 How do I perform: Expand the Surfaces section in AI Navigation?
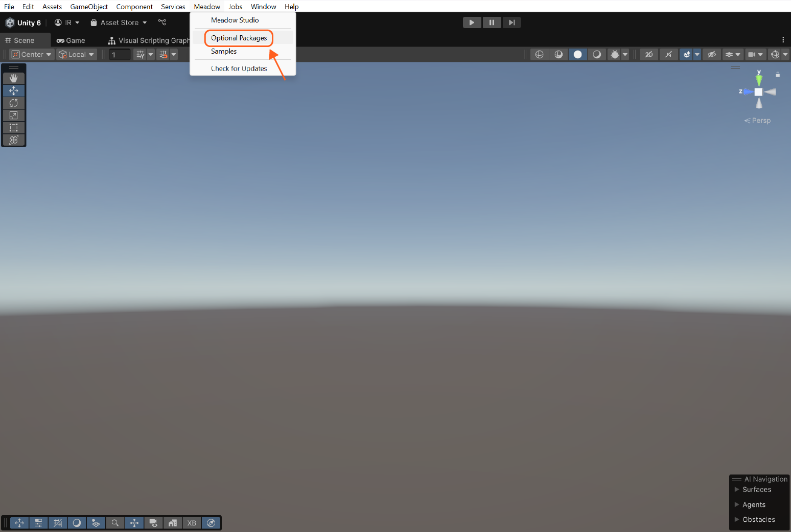pyautogui.click(x=737, y=490)
